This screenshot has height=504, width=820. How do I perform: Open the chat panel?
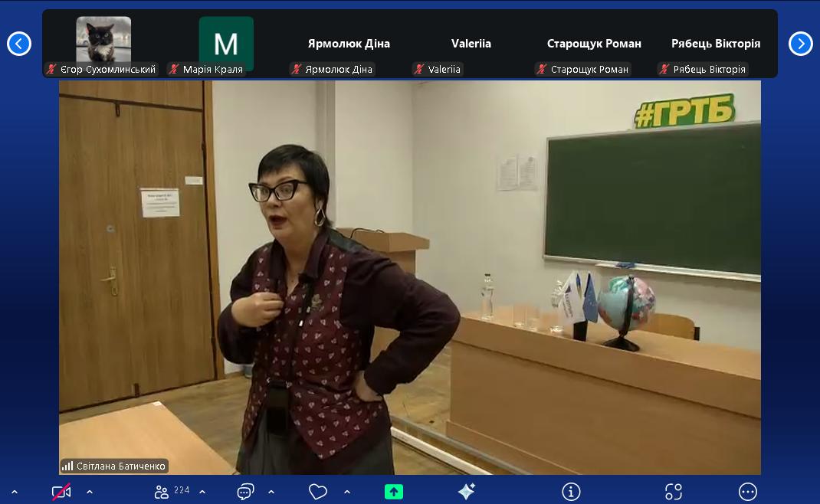point(245,492)
